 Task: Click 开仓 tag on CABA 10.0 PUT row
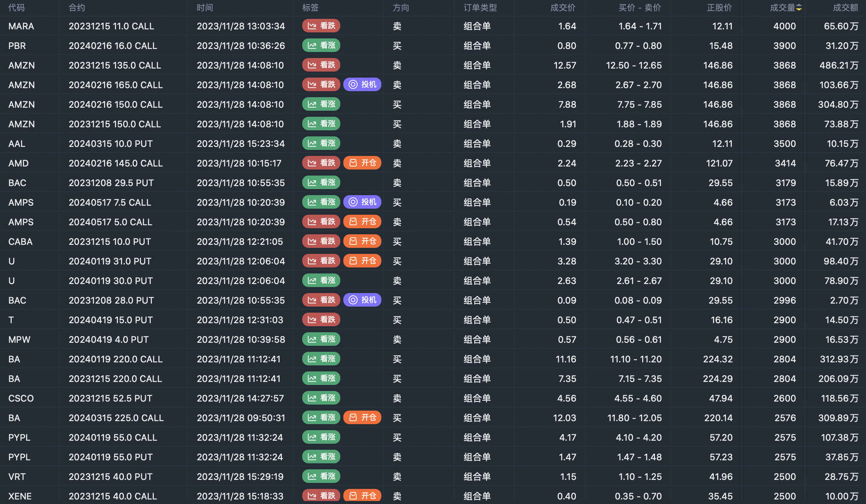[362, 241]
